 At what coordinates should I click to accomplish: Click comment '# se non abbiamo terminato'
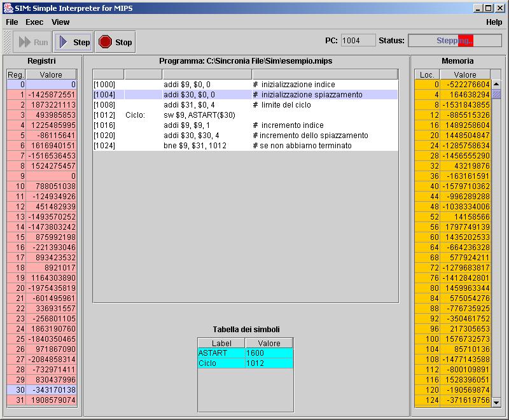coord(302,146)
